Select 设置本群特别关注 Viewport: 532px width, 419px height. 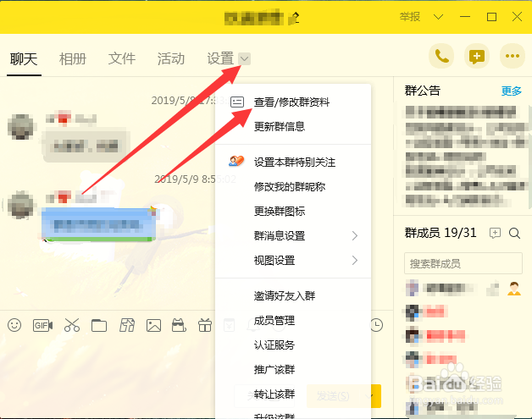point(293,162)
